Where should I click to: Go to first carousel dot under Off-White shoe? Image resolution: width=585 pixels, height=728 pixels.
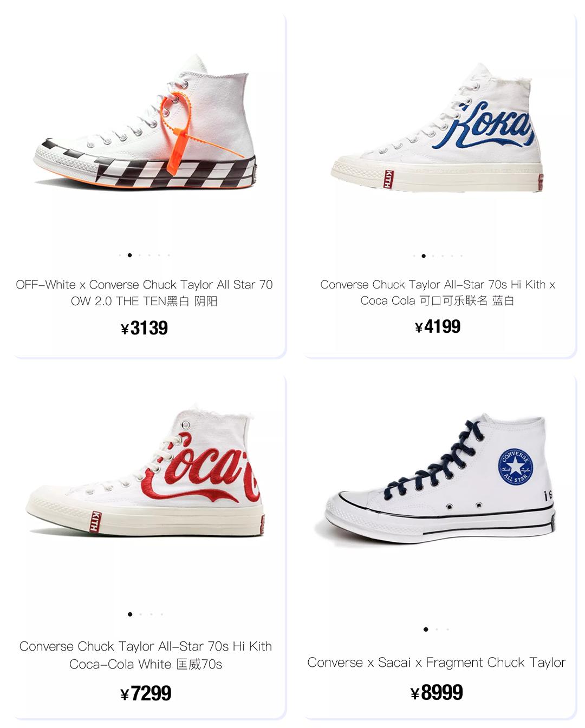point(120,255)
